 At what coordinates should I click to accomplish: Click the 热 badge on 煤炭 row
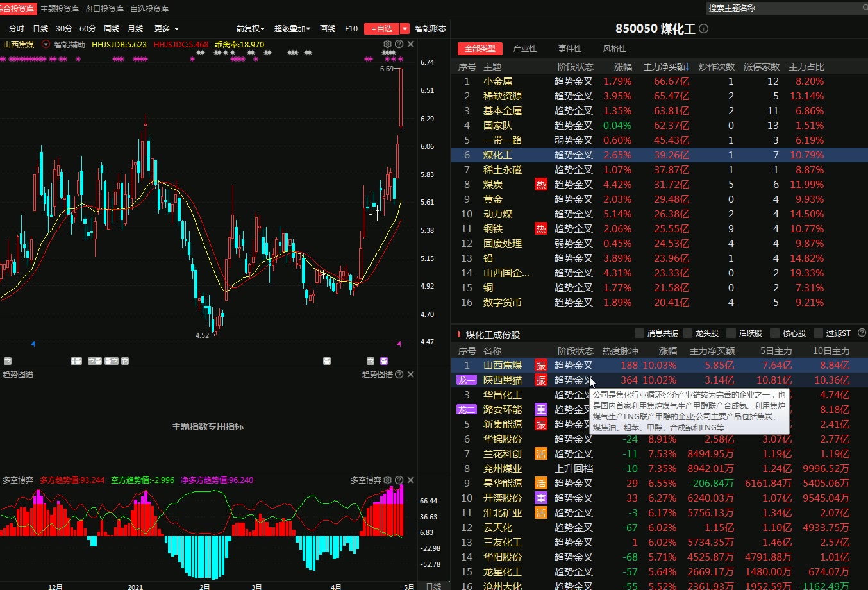coord(540,185)
